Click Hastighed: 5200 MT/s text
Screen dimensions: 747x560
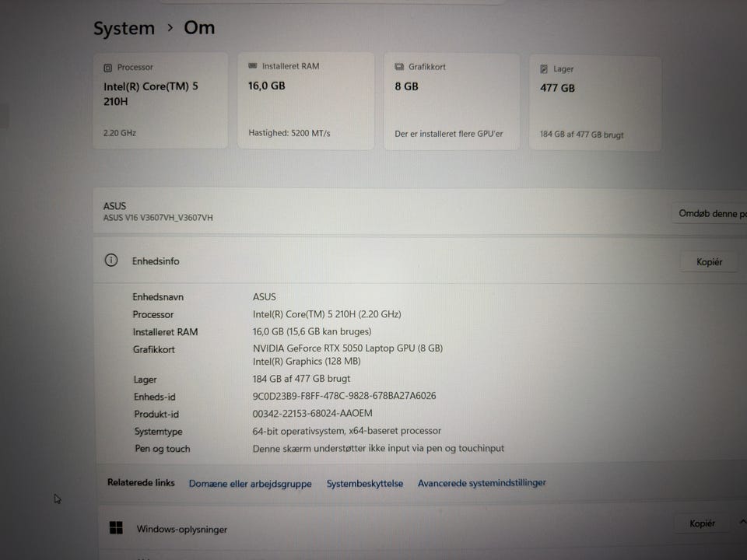tap(289, 133)
